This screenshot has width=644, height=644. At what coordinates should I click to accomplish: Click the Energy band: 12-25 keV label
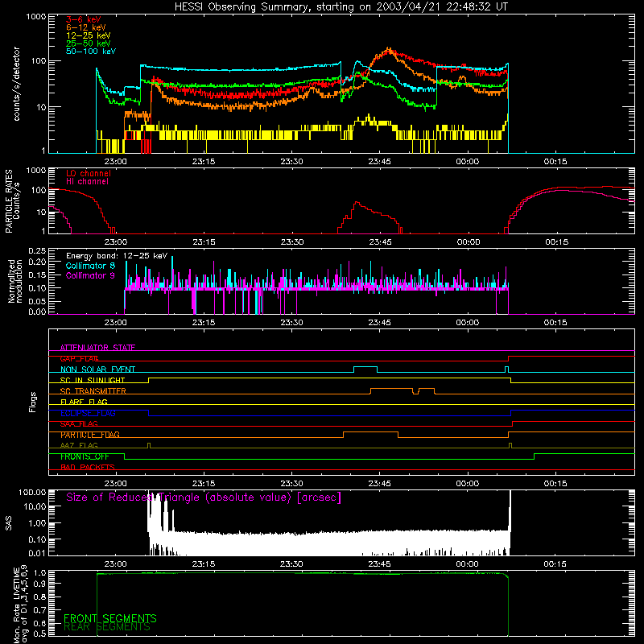click(x=117, y=256)
